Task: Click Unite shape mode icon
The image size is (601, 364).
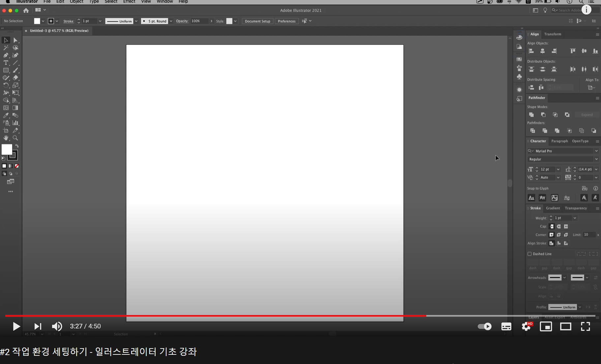Action: click(531, 115)
